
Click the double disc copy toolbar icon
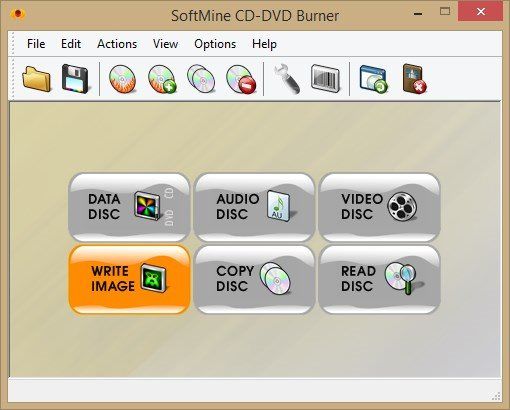tap(201, 79)
